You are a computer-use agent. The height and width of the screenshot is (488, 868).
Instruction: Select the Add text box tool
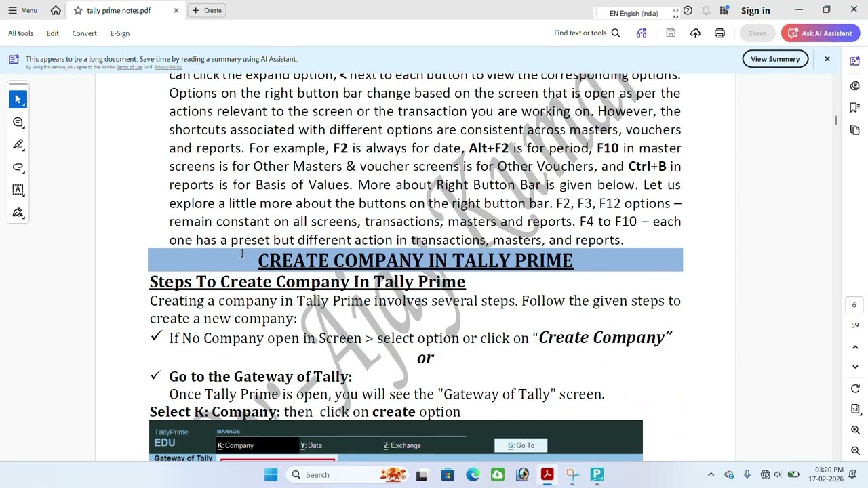coord(18,190)
